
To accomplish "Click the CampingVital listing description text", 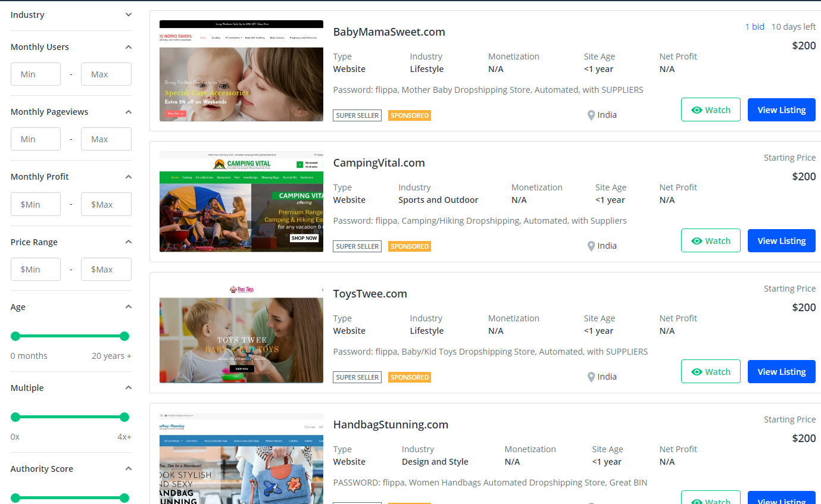I will (480, 221).
